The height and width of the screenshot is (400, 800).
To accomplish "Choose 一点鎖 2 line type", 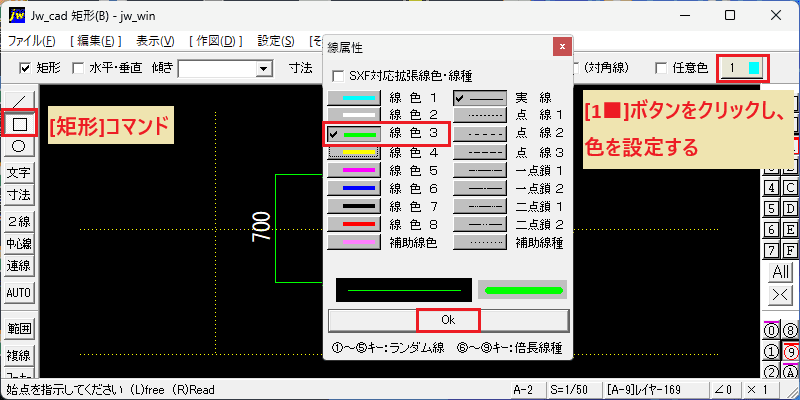I will [x=480, y=188].
